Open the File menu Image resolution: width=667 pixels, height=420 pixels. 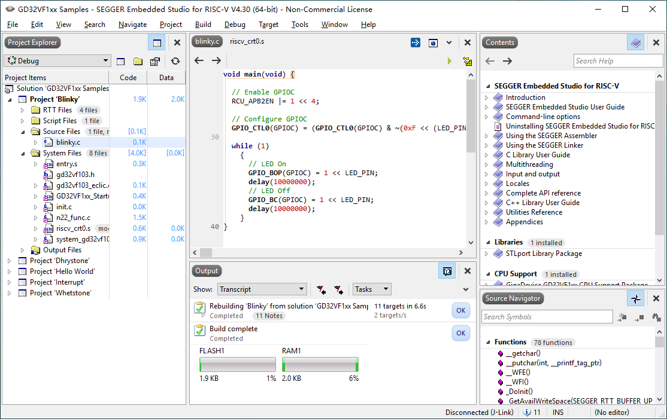tap(12, 25)
